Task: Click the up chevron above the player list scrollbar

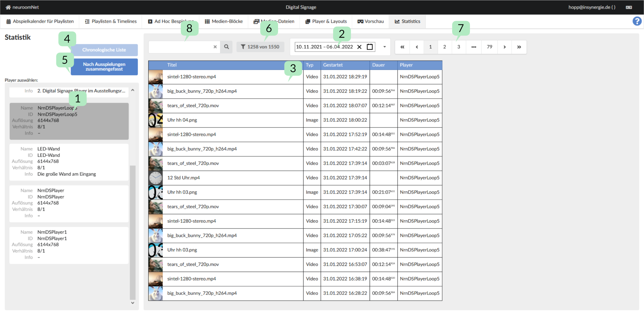Action: point(132,90)
